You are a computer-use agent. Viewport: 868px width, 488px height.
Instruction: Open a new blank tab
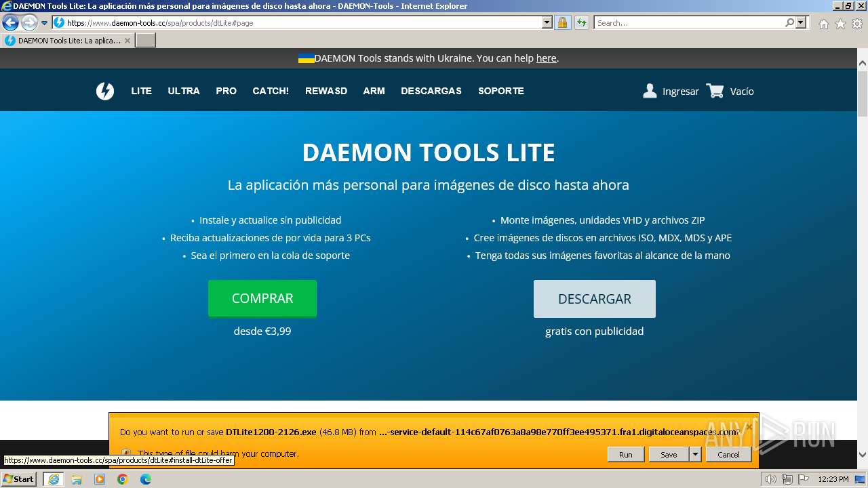[146, 41]
